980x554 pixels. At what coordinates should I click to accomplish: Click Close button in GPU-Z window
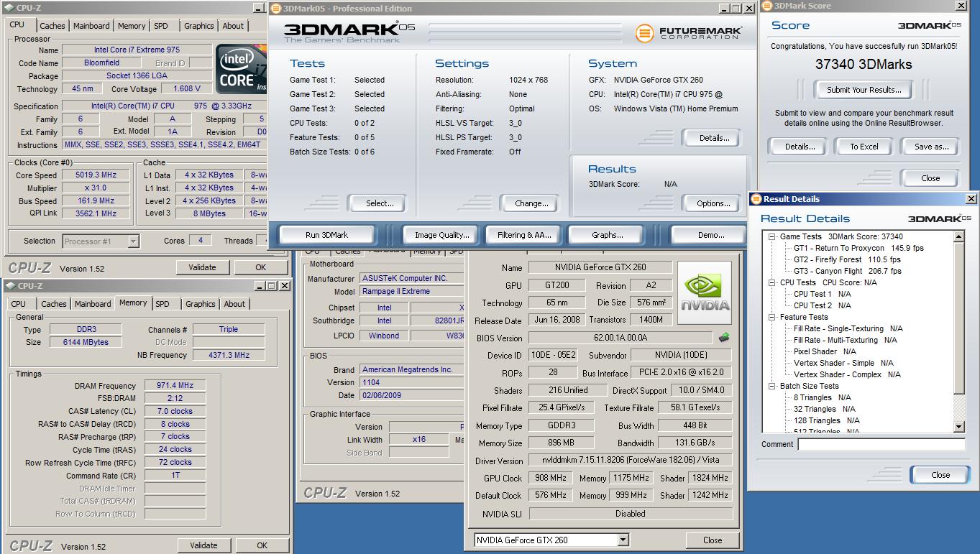(713, 540)
